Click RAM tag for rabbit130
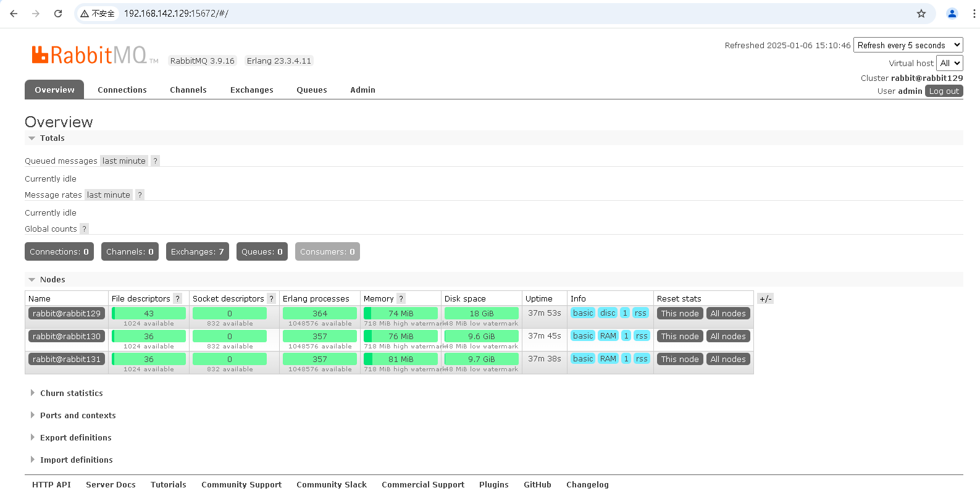980x501 pixels. click(608, 336)
